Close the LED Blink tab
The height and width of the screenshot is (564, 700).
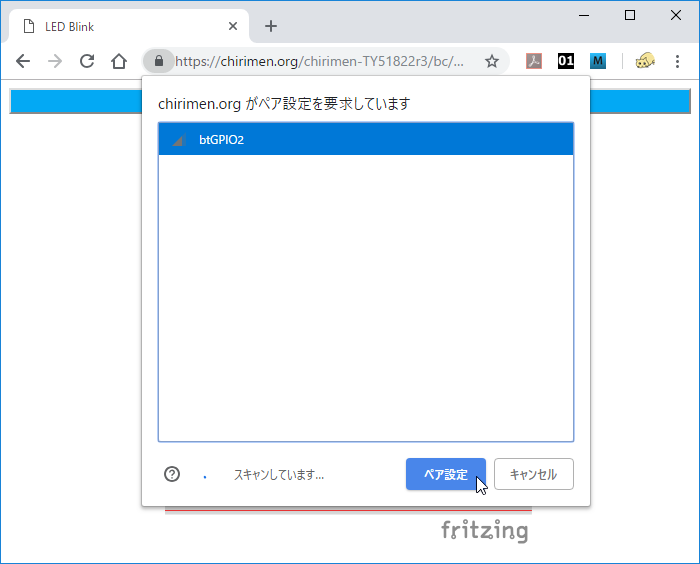(x=233, y=27)
